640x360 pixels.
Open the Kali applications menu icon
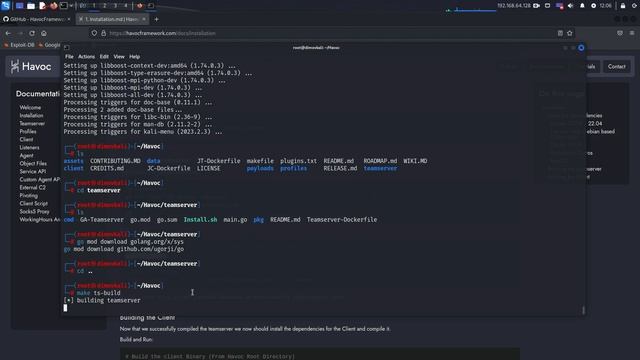tap(5, 5)
